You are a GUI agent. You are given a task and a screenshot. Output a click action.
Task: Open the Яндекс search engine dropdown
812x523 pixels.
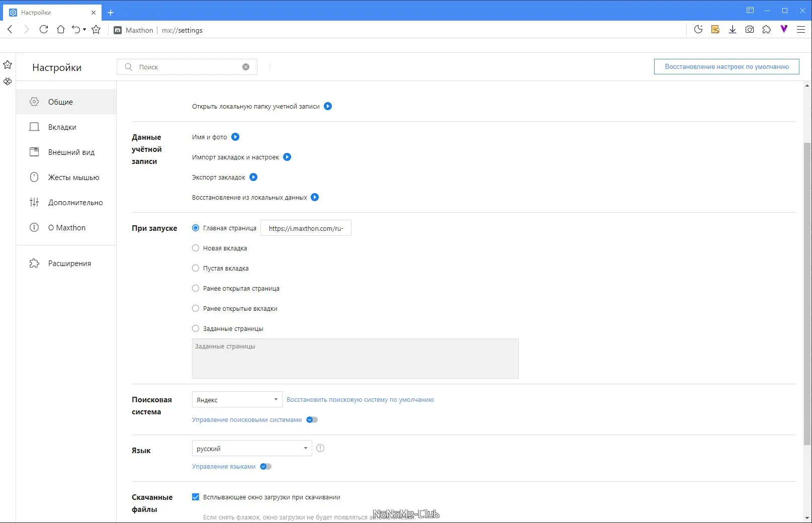[237, 400]
